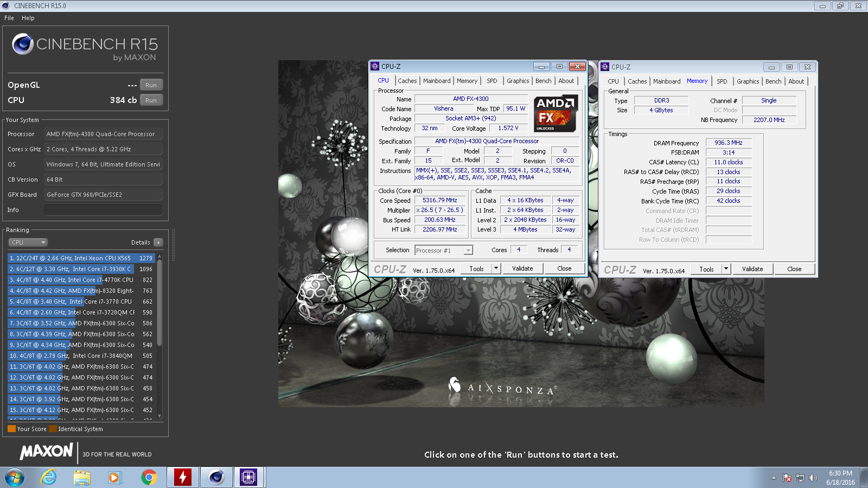Select ranking entry FX-8320 score 763

tap(81, 291)
